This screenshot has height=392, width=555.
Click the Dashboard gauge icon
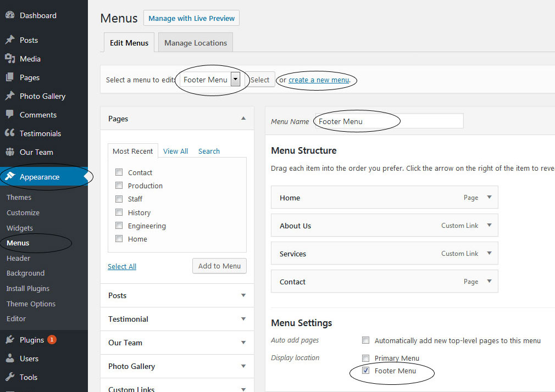click(10, 15)
